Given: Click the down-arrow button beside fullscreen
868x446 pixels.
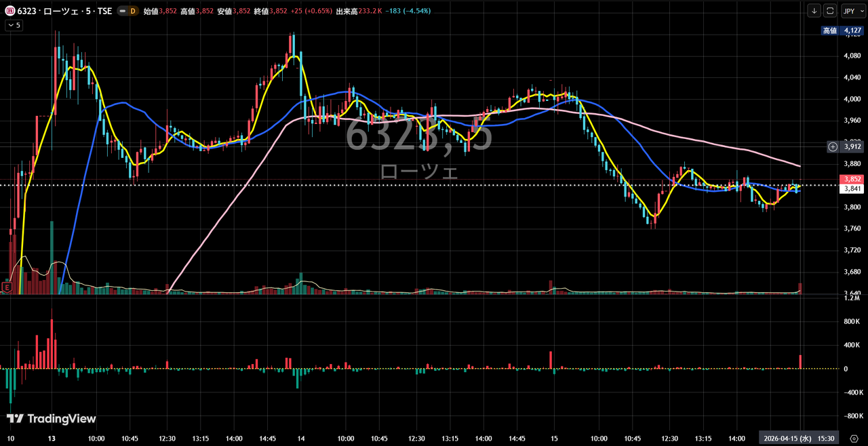Looking at the screenshot, I should (x=814, y=11).
